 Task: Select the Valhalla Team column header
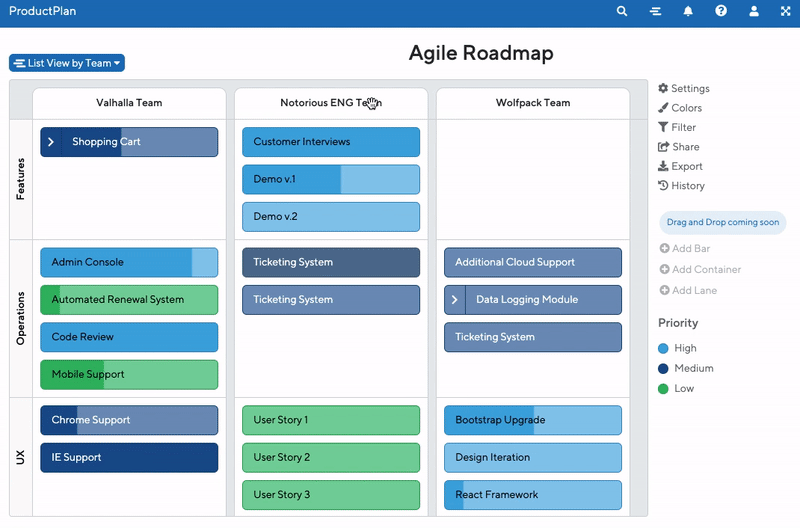point(129,103)
